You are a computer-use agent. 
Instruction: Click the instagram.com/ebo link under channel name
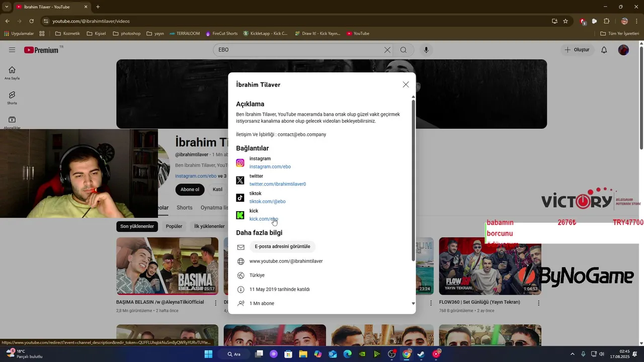click(196, 176)
